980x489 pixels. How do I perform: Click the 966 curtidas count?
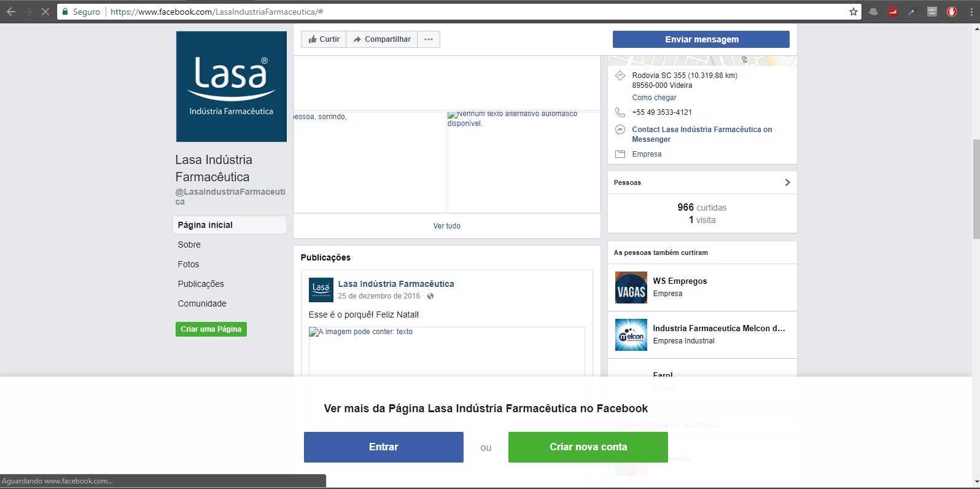[x=702, y=208]
